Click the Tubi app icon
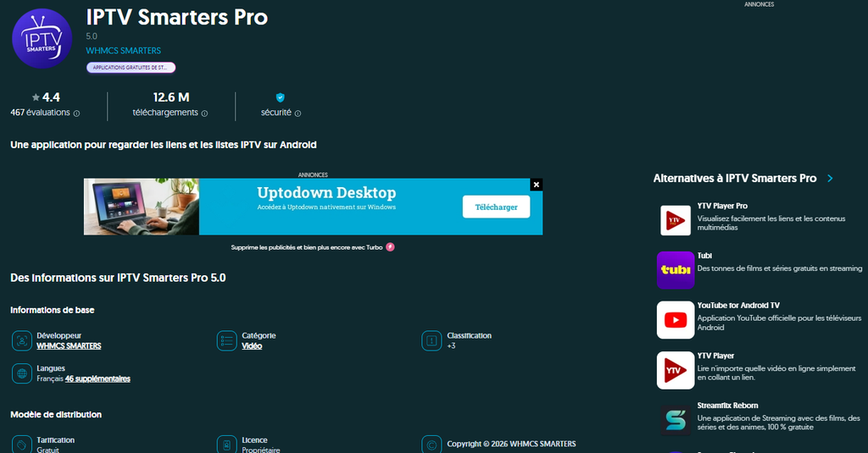This screenshot has width=868, height=453. 676,270
